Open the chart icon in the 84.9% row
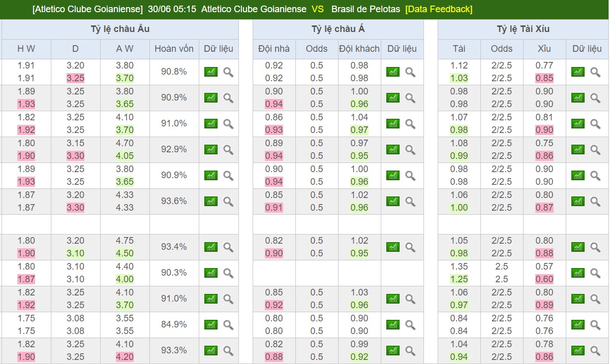 click(x=211, y=325)
